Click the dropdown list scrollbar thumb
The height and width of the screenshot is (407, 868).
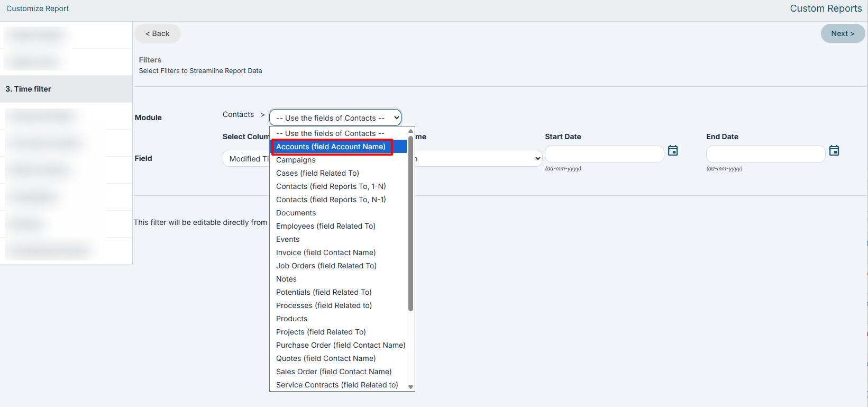pos(410,223)
